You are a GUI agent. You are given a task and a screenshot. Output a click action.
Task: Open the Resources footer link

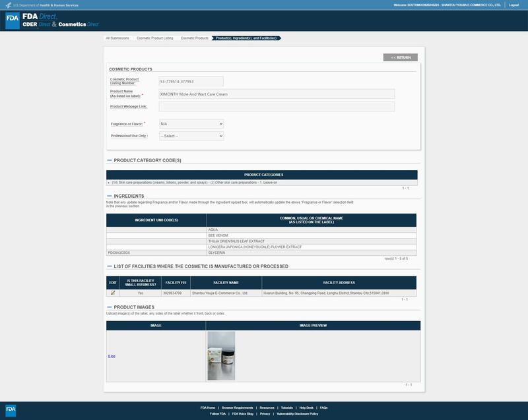click(267, 407)
